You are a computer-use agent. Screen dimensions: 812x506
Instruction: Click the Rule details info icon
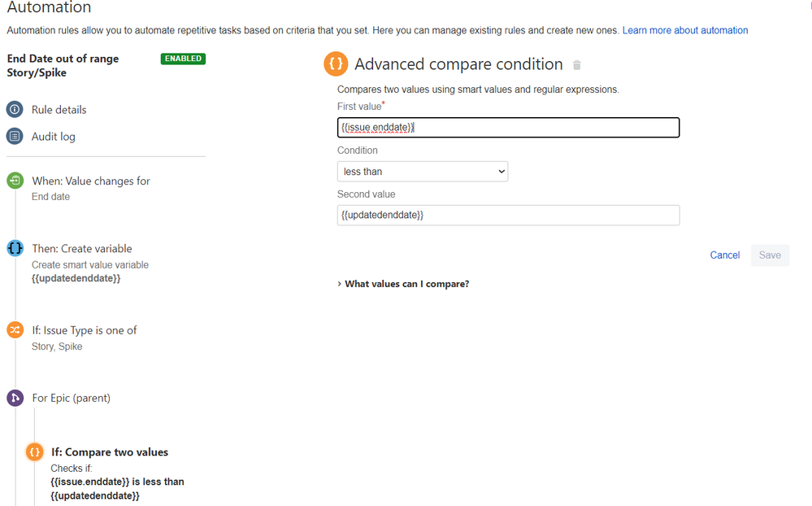coord(15,109)
